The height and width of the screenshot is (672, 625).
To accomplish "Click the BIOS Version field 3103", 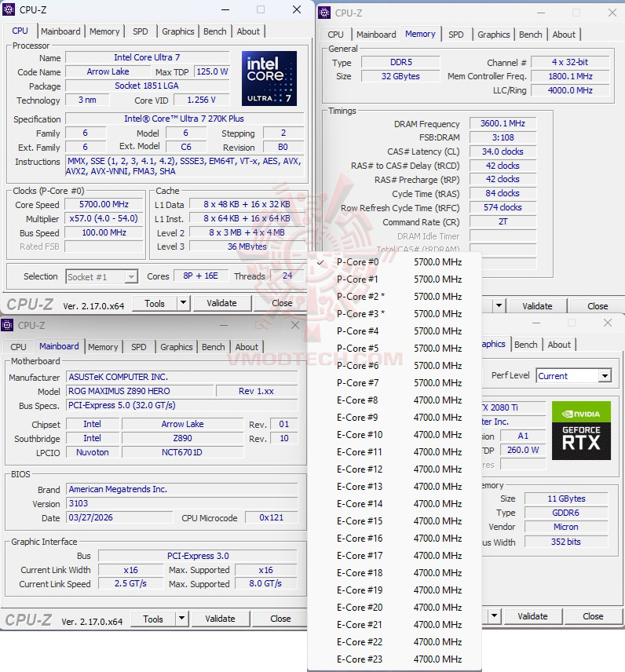I will pos(181,503).
